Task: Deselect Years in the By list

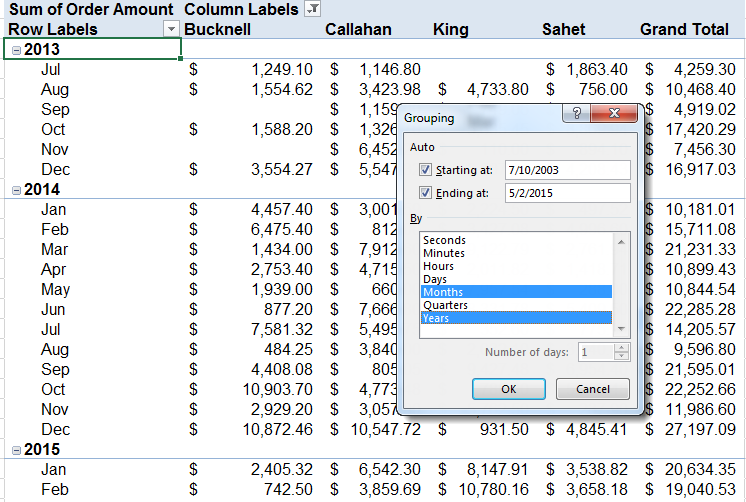Action: pos(436,318)
